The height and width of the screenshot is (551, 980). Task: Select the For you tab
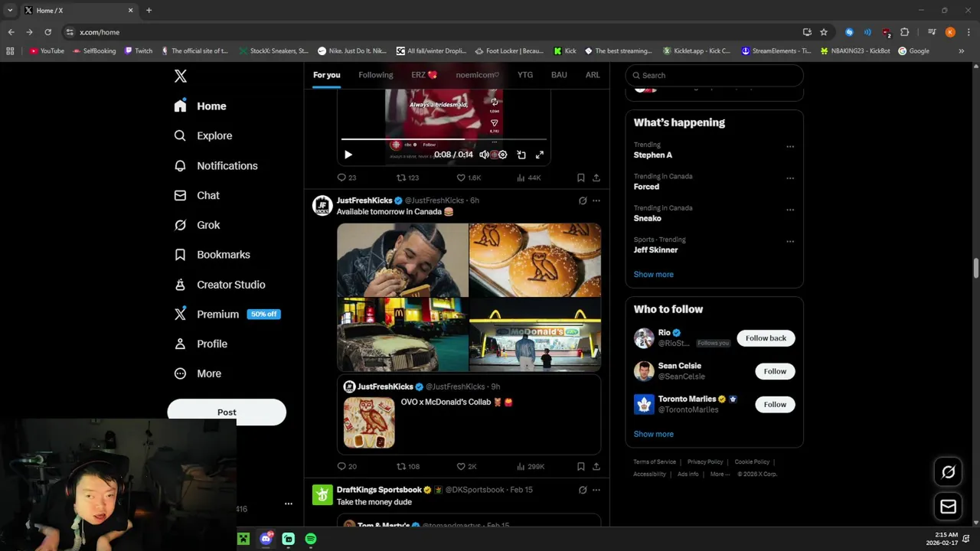point(326,75)
